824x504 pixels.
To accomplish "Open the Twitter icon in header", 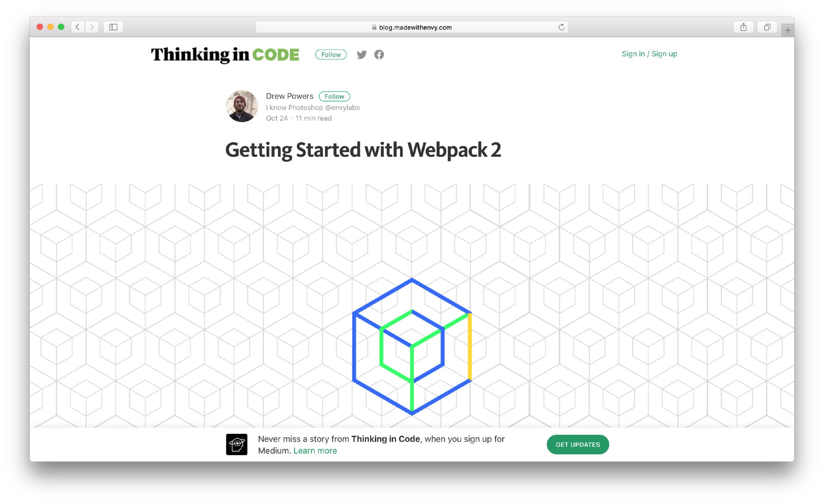I will (x=361, y=54).
